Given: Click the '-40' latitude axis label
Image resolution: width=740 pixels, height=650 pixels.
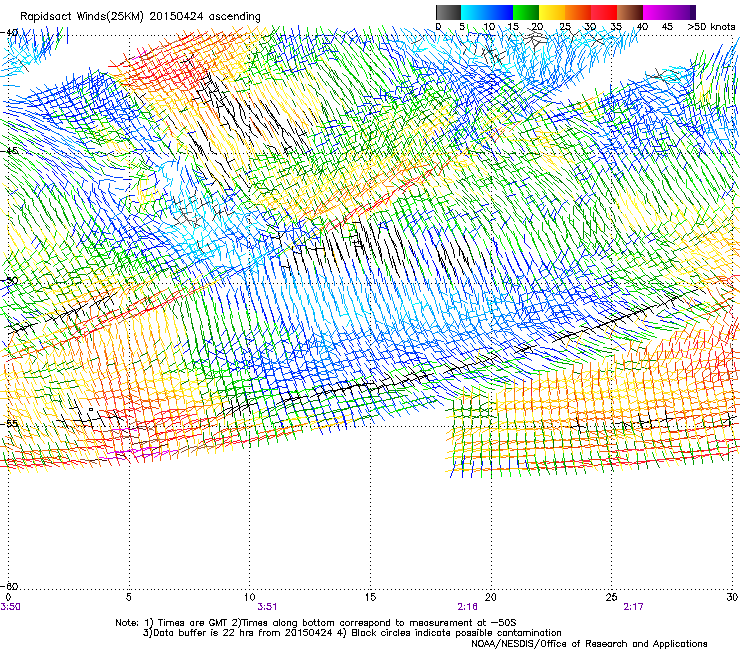Looking at the screenshot, I should tap(9, 33).
